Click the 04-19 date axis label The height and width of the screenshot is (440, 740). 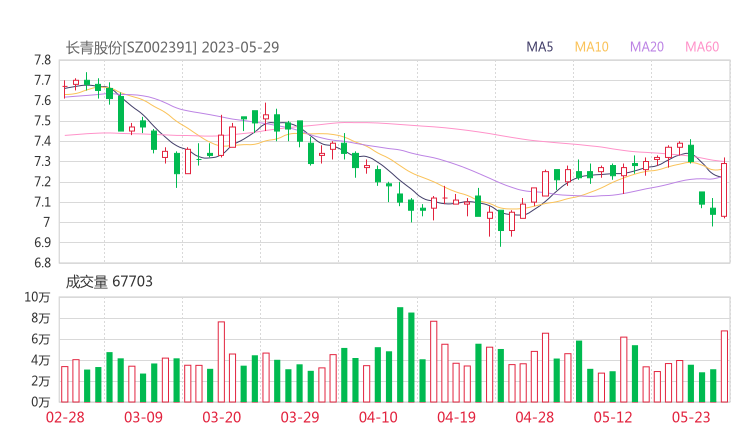coord(456,417)
